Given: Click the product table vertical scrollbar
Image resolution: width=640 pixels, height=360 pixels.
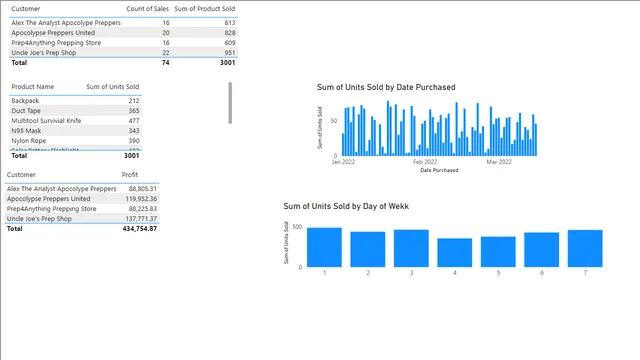Looking at the screenshot, I should point(230,102).
